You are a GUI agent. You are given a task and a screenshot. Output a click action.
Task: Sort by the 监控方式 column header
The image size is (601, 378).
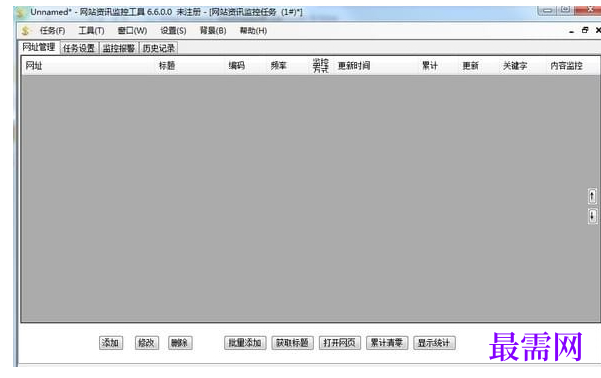click(321, 66)
